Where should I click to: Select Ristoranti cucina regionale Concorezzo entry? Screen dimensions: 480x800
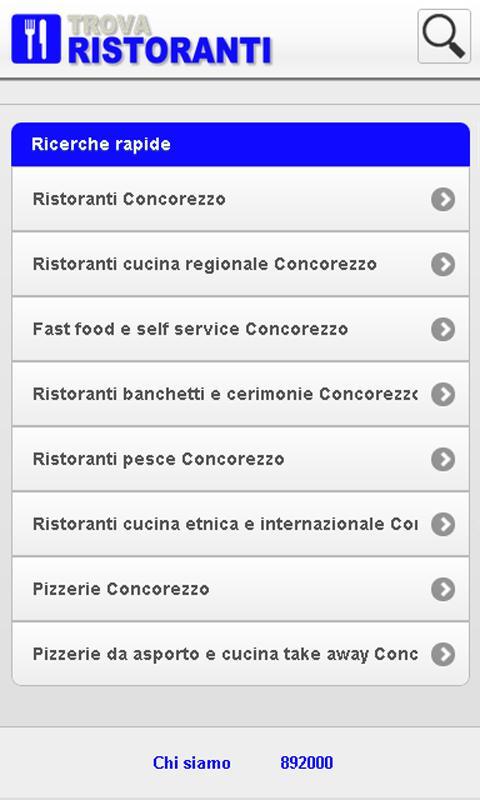point(240,264)
